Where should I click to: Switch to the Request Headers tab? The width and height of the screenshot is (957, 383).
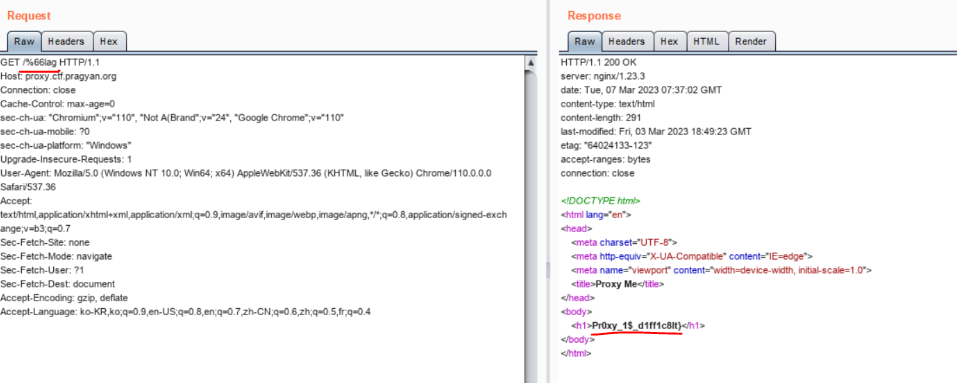(66, 41)
